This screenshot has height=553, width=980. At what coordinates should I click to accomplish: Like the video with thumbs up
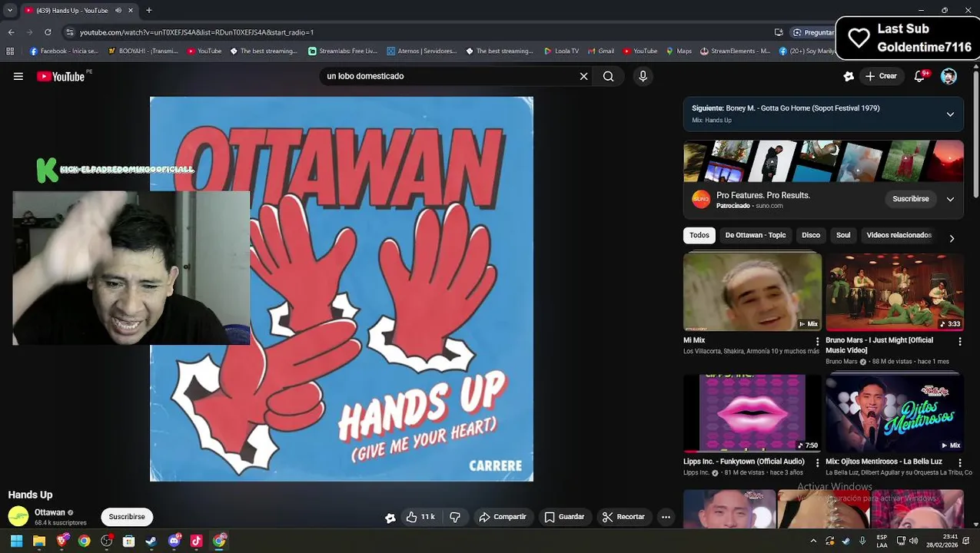click(x=420, y=517)
